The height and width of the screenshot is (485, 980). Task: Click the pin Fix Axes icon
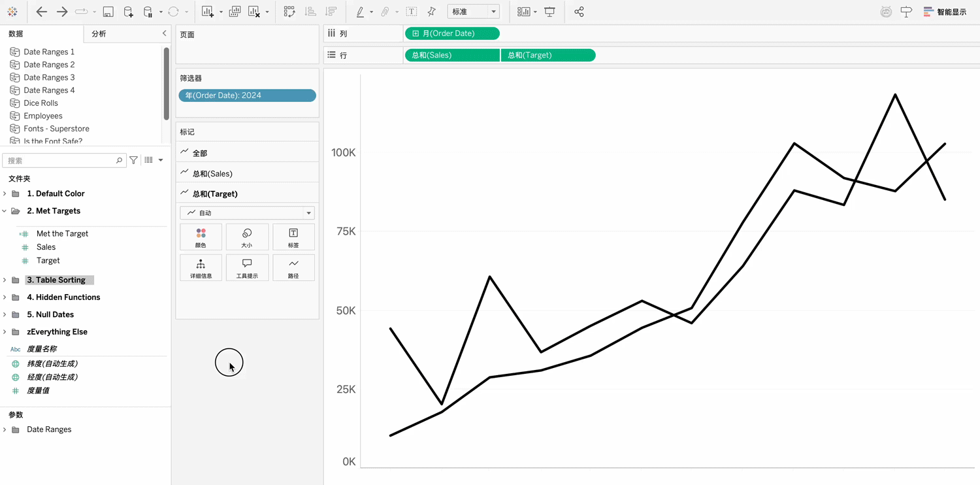(431, 12)
